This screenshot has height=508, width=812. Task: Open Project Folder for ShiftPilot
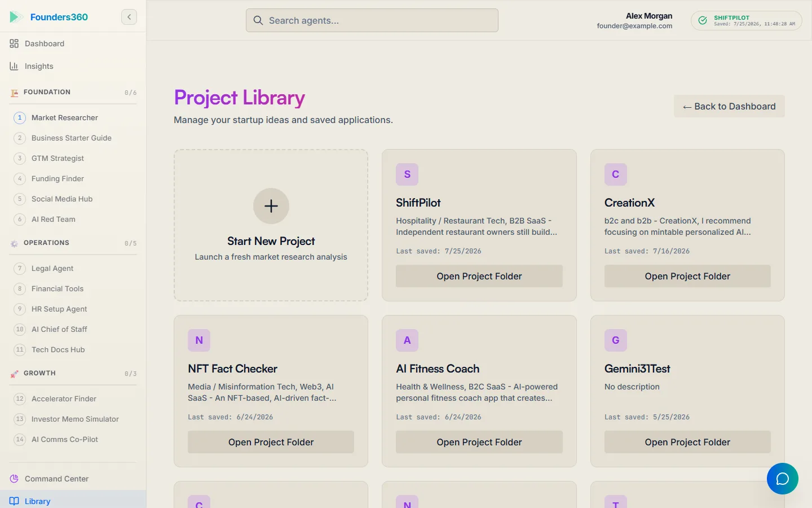[x=479, y=276]
